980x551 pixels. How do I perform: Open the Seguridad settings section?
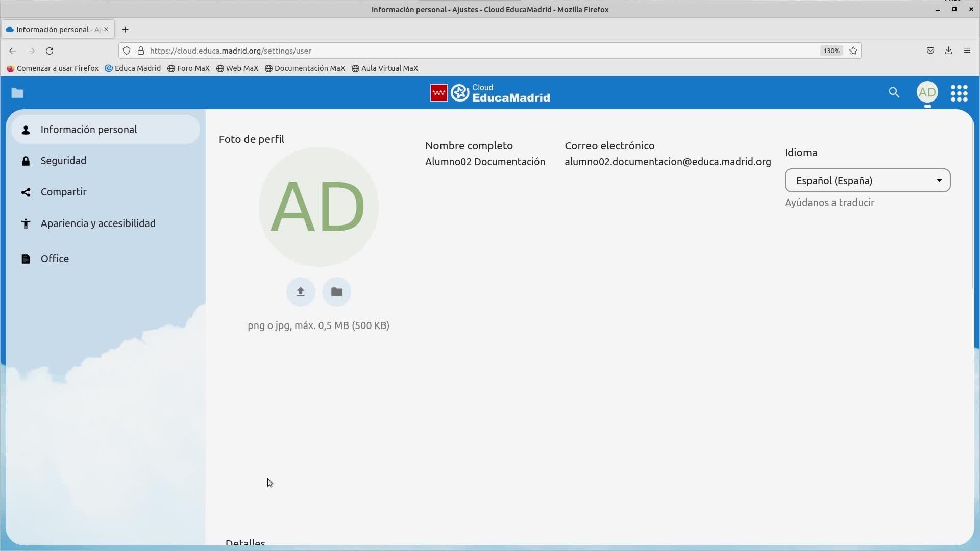[x=63, y=161]
